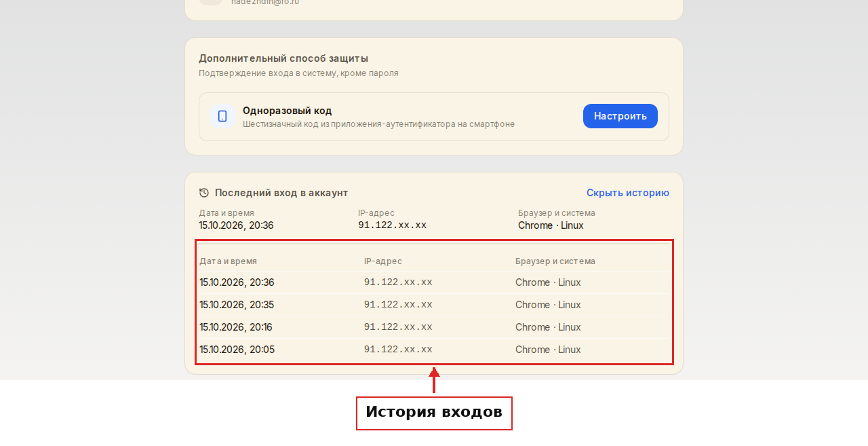Click the Настроить button
This screenshot has height=446, width=868.
tap(620, 116)
